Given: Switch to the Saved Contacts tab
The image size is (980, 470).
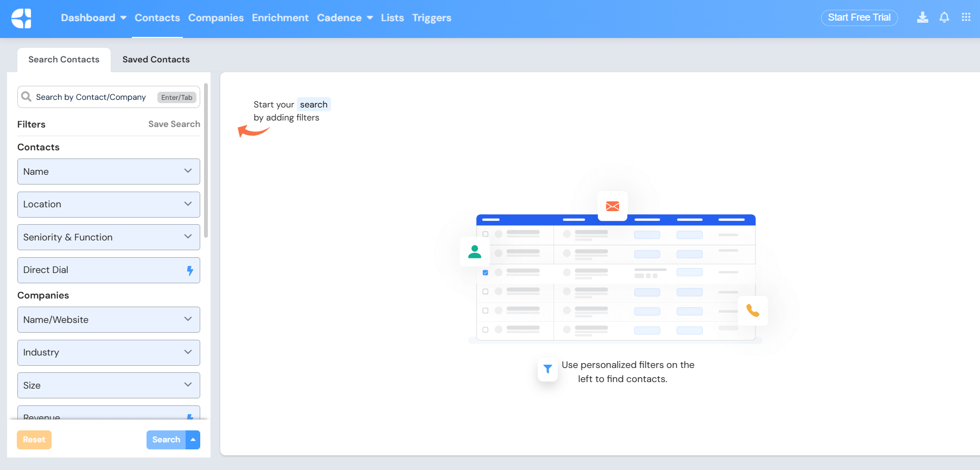Looking at the screenshot, I should pyautogui.click(x=156, y=60).
